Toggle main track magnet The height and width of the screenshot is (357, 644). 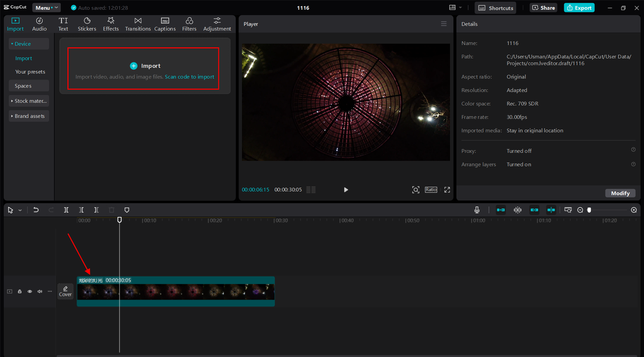tap(501, 210)
